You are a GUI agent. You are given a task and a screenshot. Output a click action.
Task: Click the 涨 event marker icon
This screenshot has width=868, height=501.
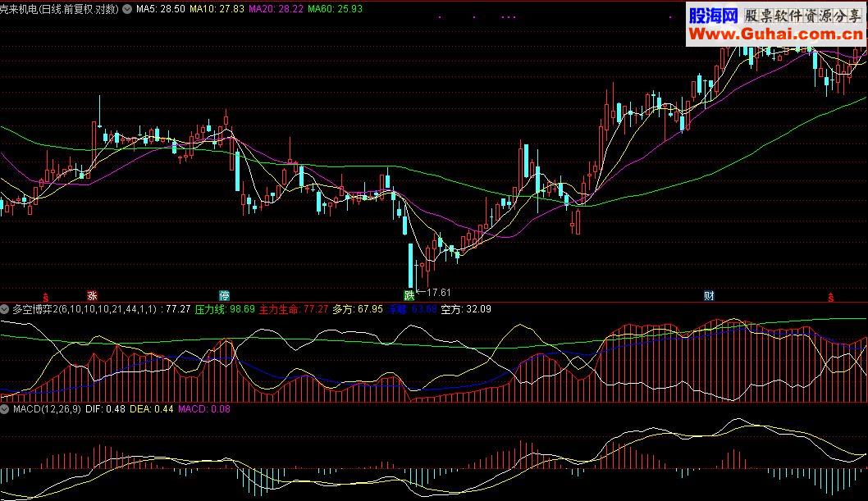coord(92,296)
